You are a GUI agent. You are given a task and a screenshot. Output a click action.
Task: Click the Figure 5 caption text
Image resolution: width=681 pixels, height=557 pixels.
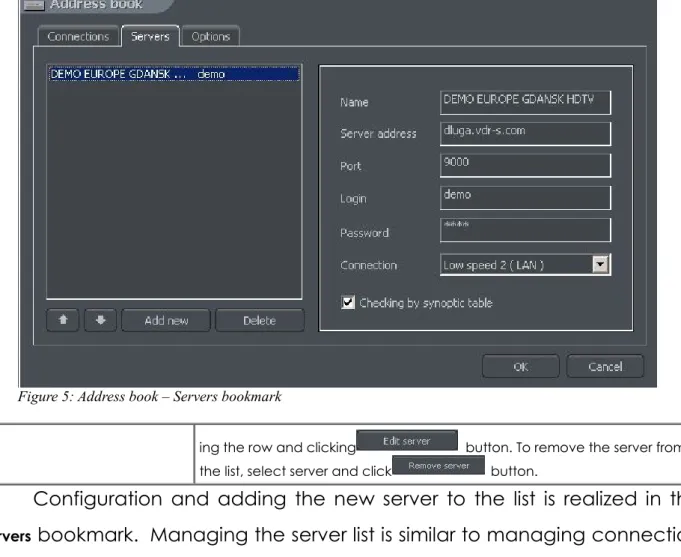coord(149,396)
